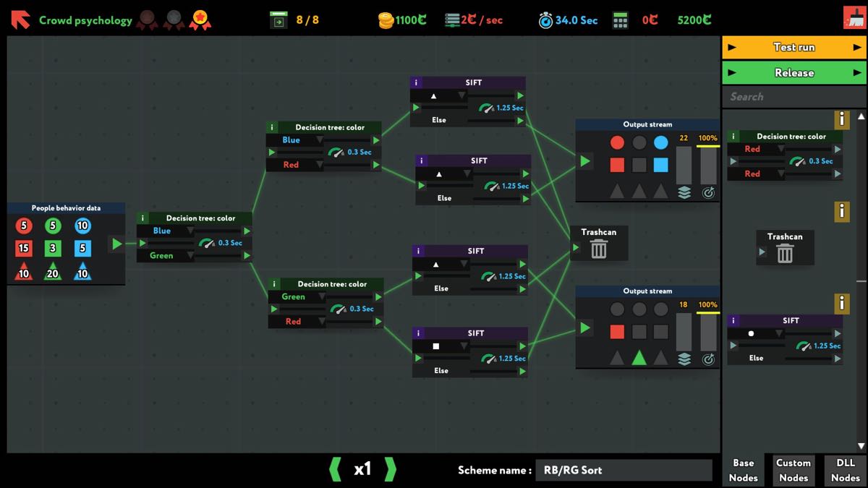Switch to Custom Nodes tab

(793, 470)
